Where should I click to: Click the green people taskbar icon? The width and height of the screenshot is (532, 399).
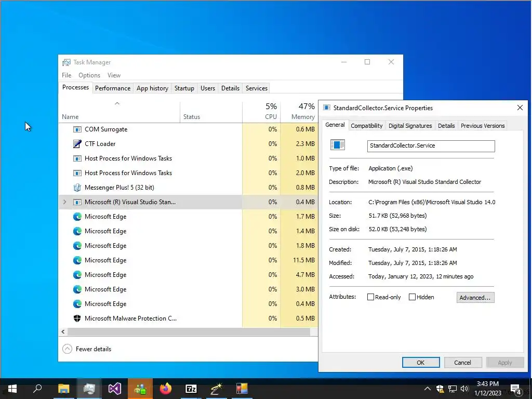click(x=140, y=389)
